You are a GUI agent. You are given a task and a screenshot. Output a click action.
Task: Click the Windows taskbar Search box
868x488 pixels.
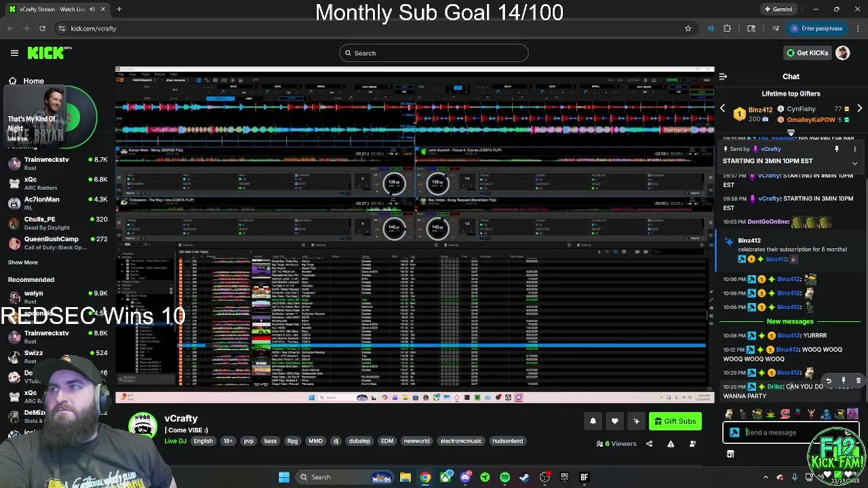click(x=345, y=477)
